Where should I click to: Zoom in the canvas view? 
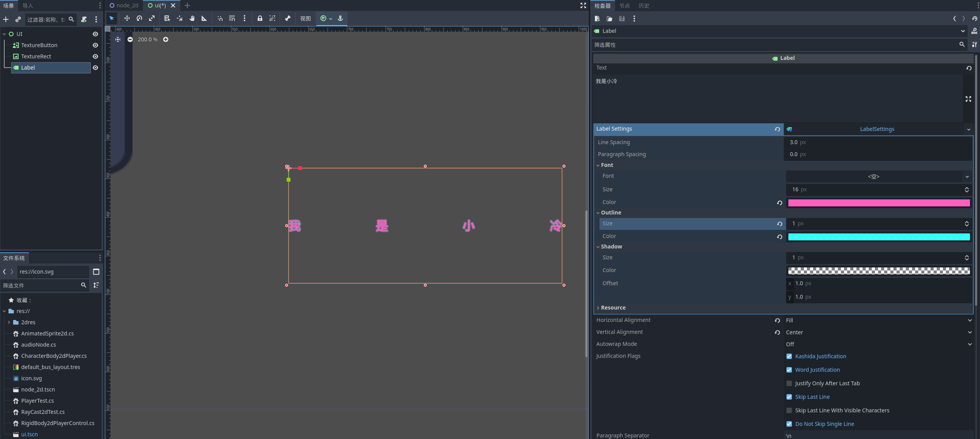pos(166,39)
